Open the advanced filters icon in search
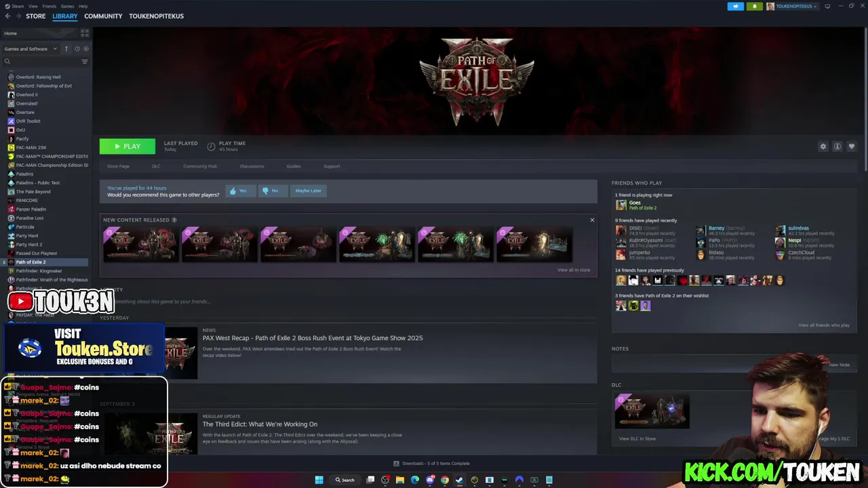The width and height of the screenshot is (868, 488). pos(85,62)
